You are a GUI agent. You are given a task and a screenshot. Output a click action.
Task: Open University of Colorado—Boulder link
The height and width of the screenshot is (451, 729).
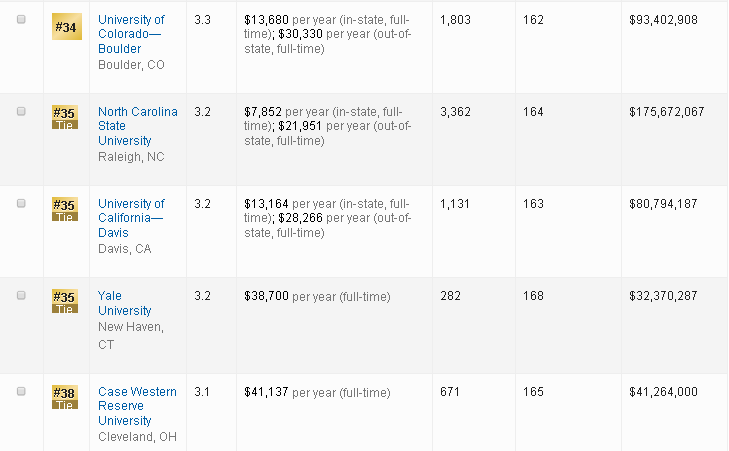[x=131, y=34]
